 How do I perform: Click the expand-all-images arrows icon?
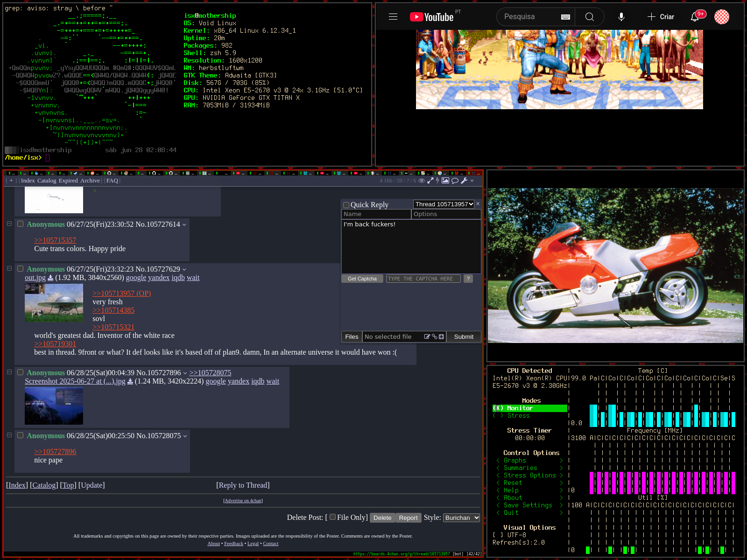click(x=430, y=181)
